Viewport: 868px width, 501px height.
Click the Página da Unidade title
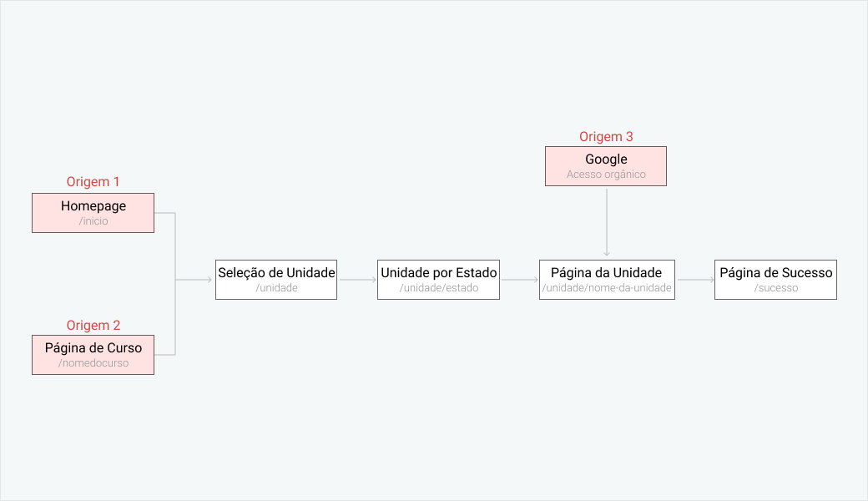(x=606, y=273)
